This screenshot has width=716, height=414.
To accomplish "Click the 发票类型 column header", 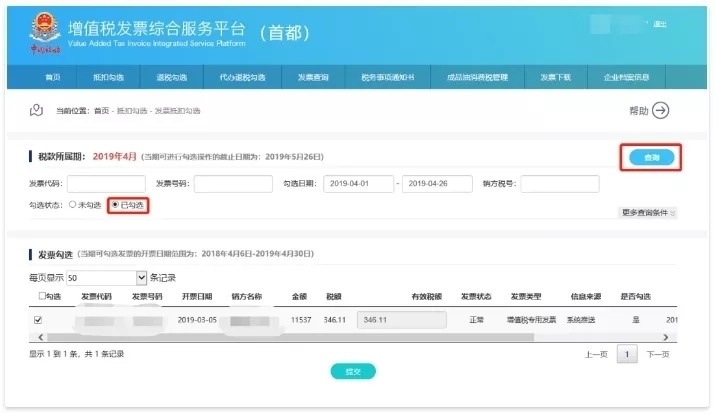I will click(x=526, y=297).
